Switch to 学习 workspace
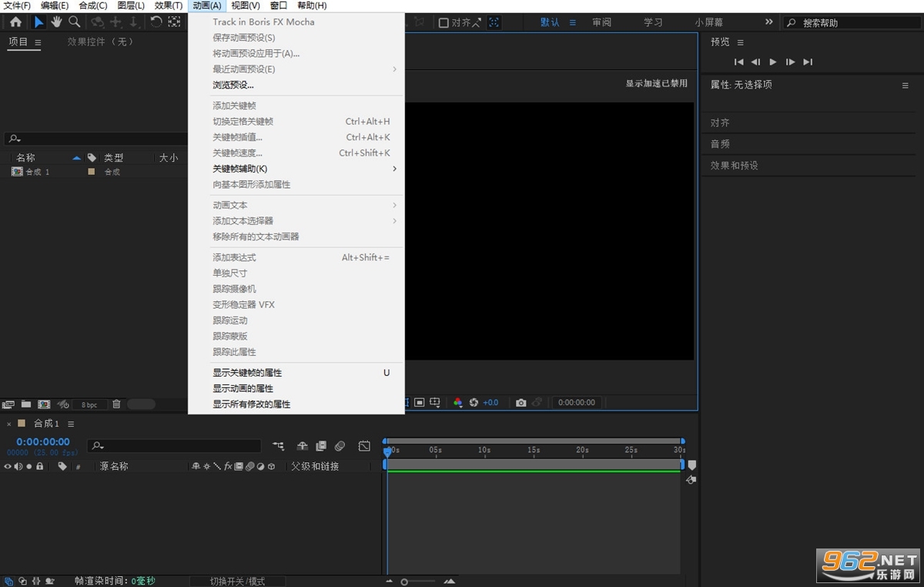The height and width of the screenshot is (587, 924). click(x=653, y=22)
